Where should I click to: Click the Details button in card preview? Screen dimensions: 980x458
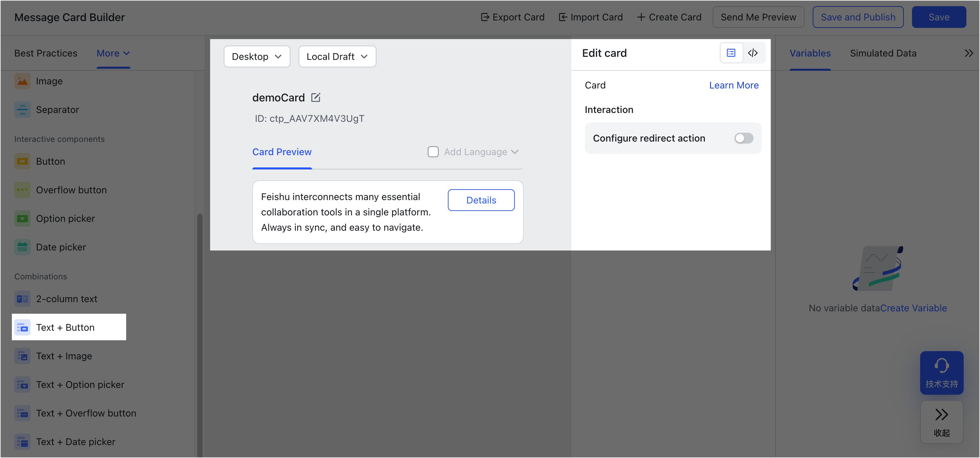pyautogui.click(x=481, y=200)
